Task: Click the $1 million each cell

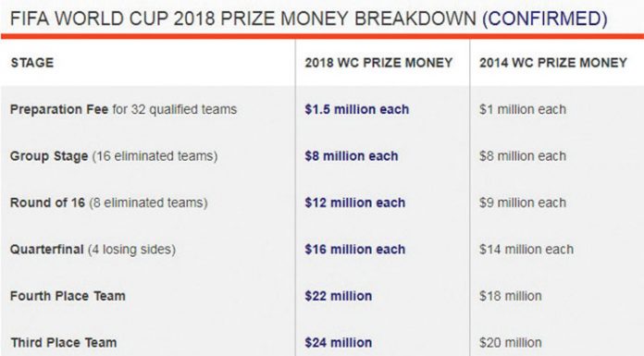Action: click(x=523, y=110)
